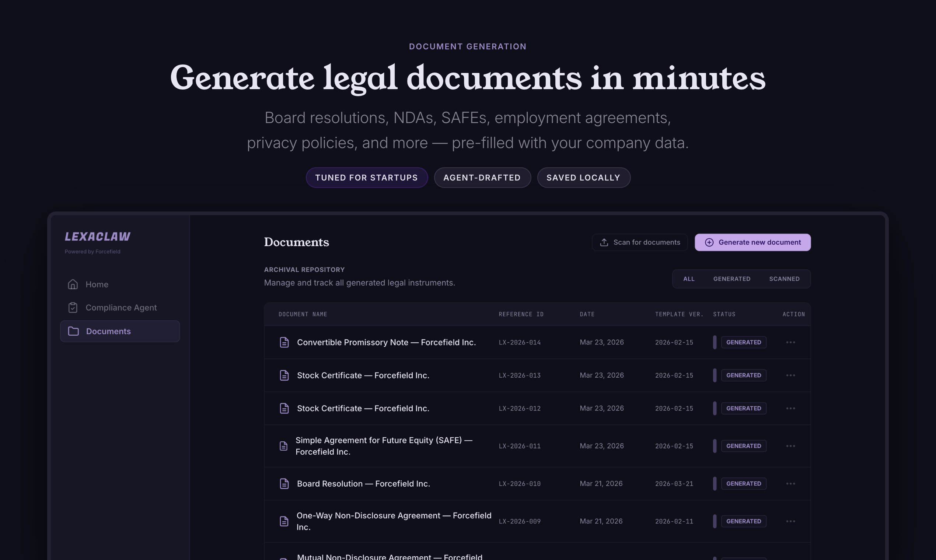Click the Scan for documents button

[x=639, y=242]
